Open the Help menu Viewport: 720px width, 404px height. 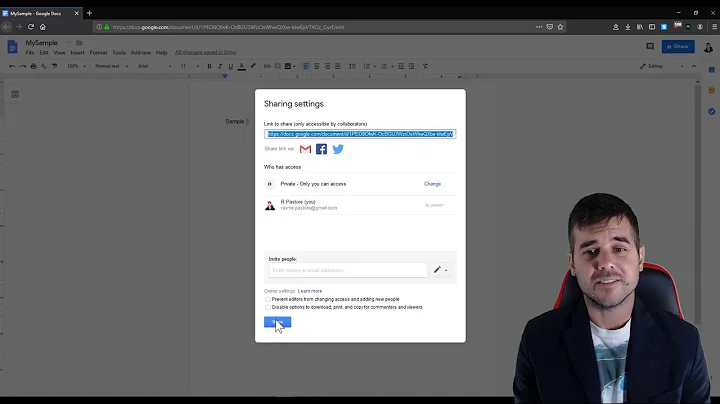[161, 53]
